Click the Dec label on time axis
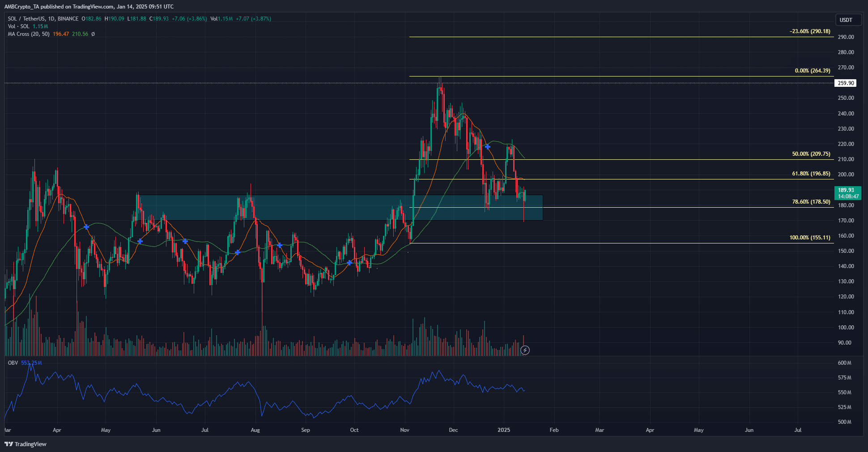Viewport: 868px width, 452px height. (453, 430)
